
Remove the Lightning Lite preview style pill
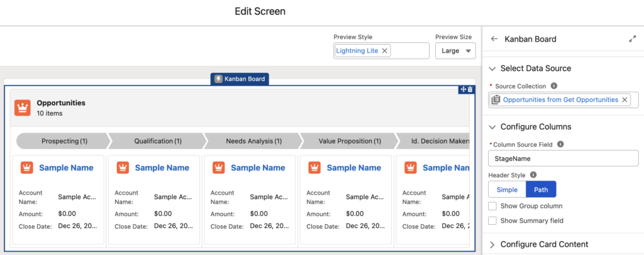tap(385, 50)
